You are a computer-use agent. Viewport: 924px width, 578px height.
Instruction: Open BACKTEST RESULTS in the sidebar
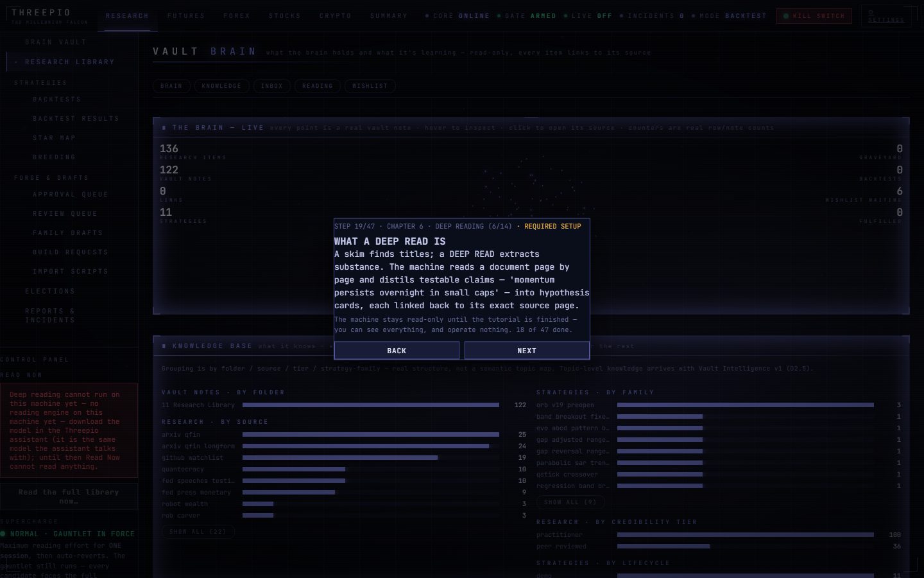click(x=76, y=119)
